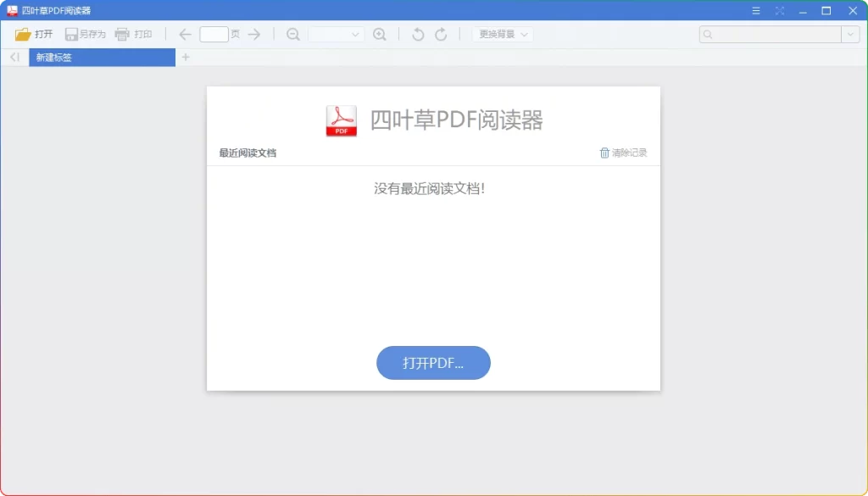
Task: Switch to the 新建标签 tab
Action: (102, 57)
